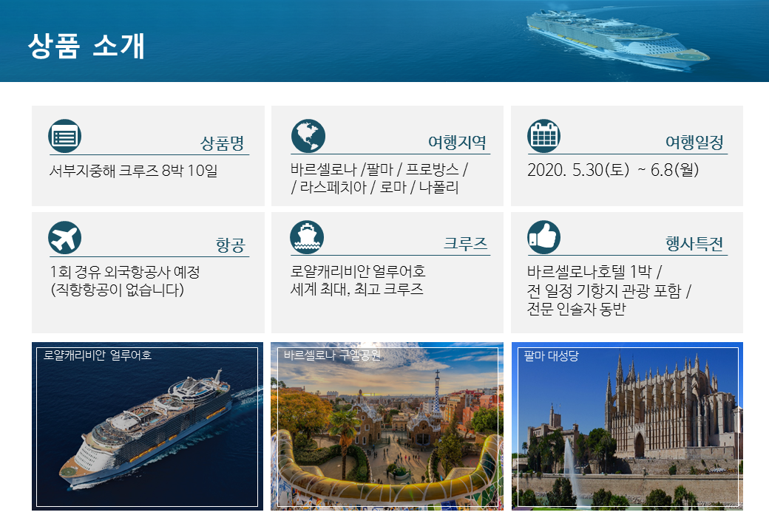Click the ship icon beside 크루즈
The width and height of the screenshot is (769, 532).
[x=307, y=238]
